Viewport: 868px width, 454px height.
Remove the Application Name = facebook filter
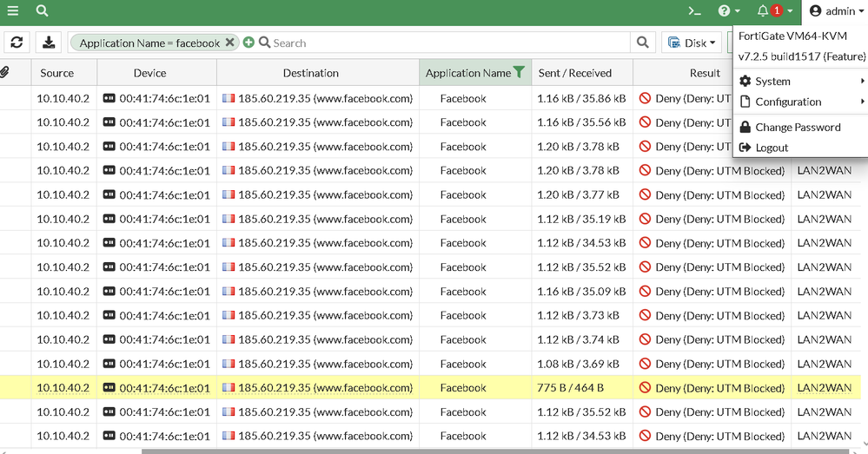point(230,43)
